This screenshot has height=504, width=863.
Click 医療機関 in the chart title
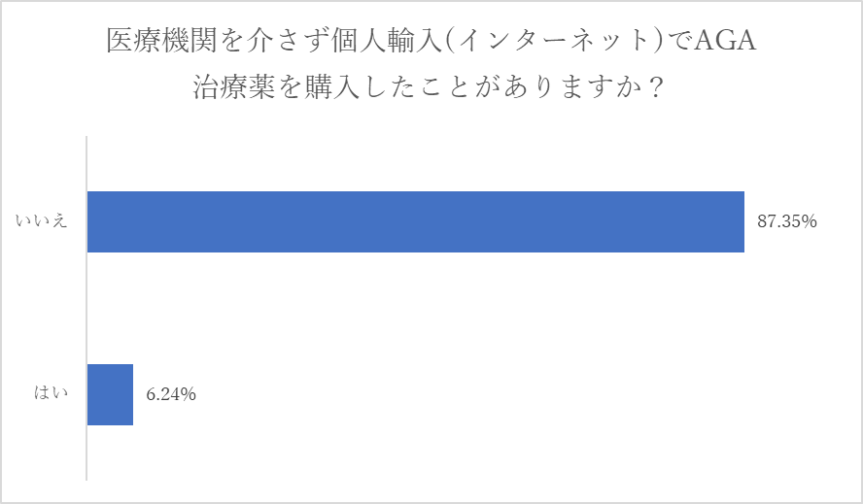click(x=161, y=40)
